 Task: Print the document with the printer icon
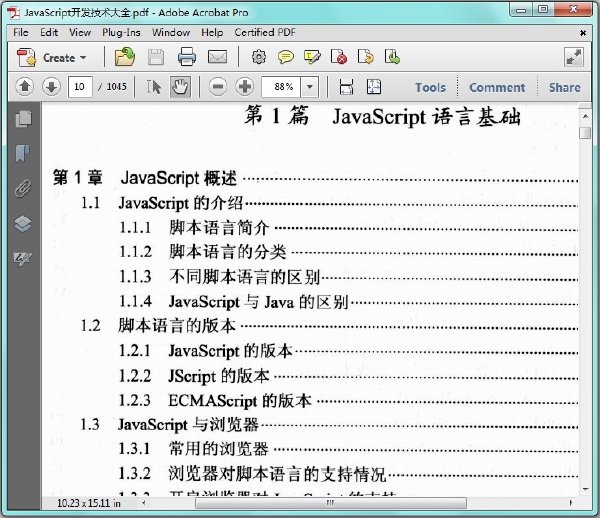point(187,57)
